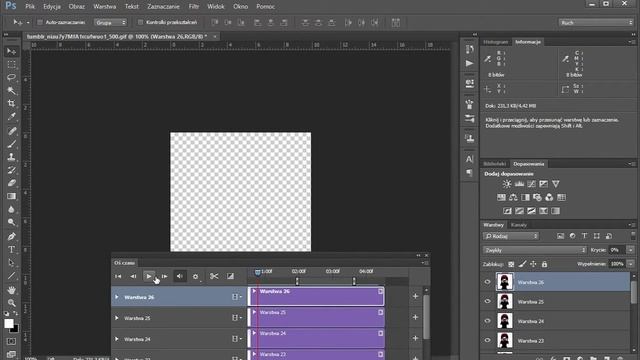Add Brightness/Contrast adjustment icon

[507, 184]
